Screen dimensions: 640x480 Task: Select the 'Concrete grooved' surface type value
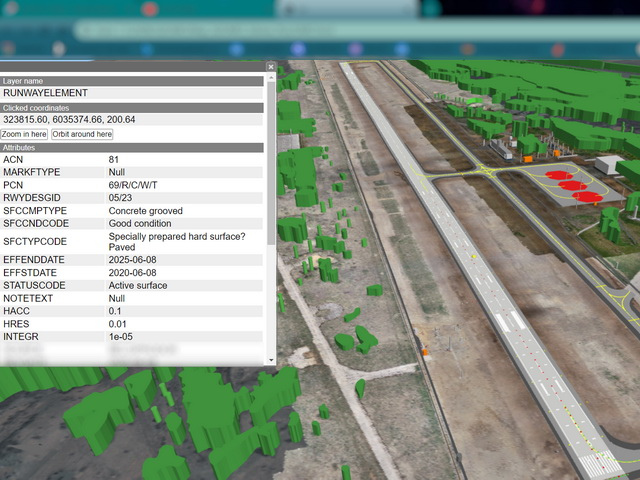[146, 211]
